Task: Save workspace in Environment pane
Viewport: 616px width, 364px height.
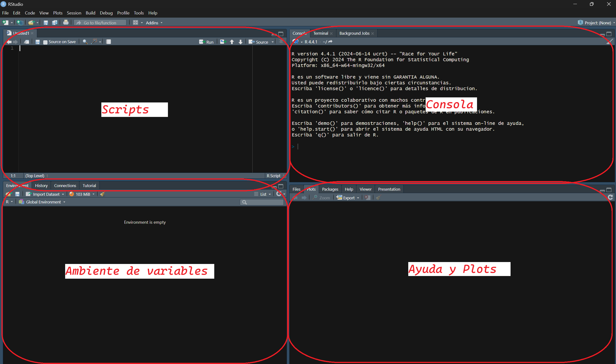Action: (x=17, y=194)
